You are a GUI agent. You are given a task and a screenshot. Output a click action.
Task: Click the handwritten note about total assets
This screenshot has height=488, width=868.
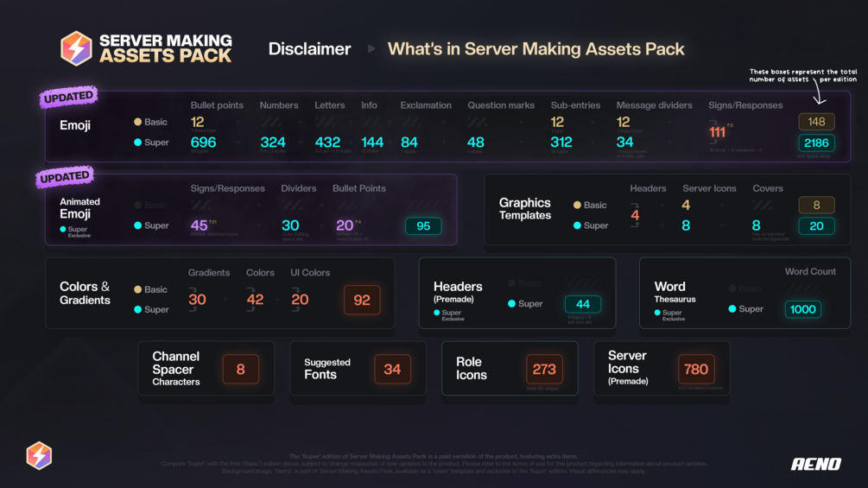tap(803, 75)
